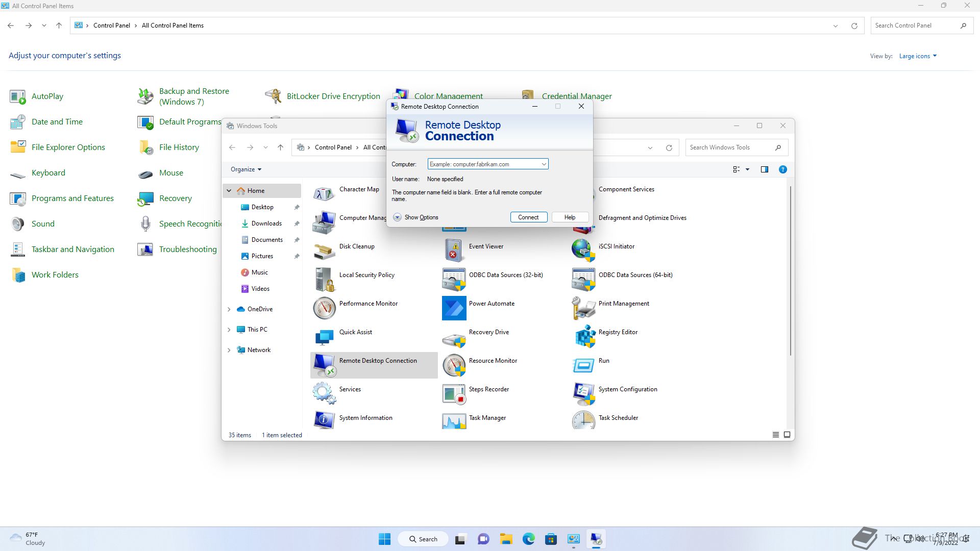980x551 pixels.
Task: Expand Show Options in Remote Desktop
Action: 415,217
